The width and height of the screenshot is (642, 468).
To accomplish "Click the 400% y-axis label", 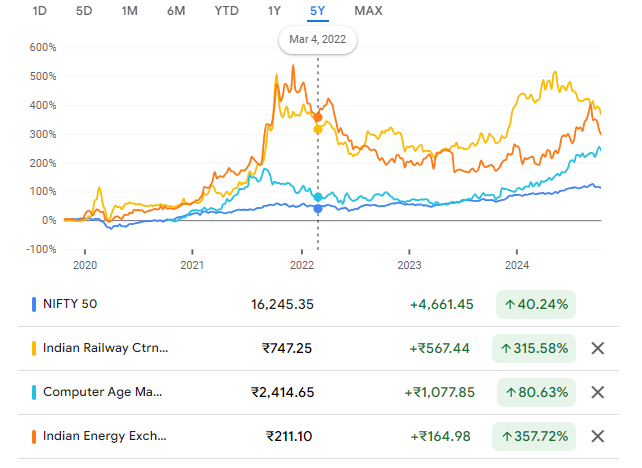I will click(43, 106).
